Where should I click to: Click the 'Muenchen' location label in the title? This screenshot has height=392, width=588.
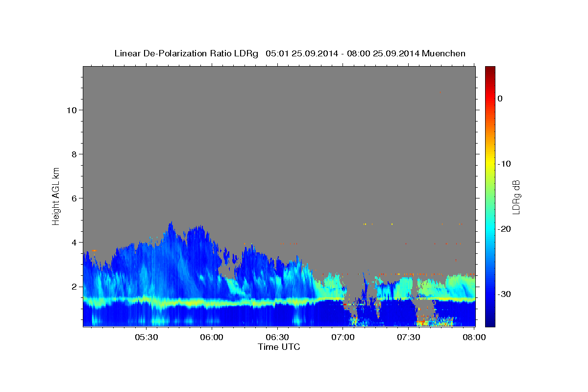pos(443,53)
